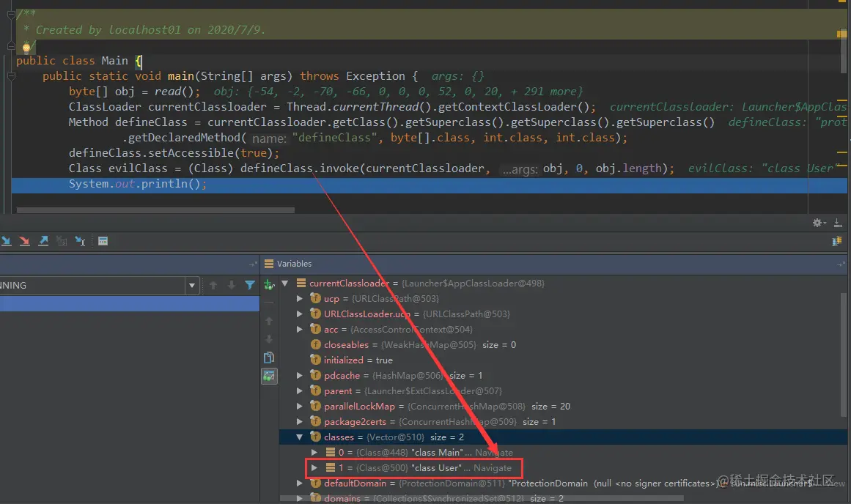Click the Step Into debugger icon

pos(6,241)
